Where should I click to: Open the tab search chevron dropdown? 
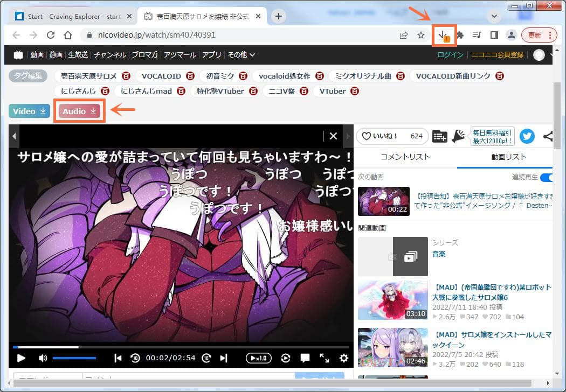pyautogui.click(x=494, y=16)
